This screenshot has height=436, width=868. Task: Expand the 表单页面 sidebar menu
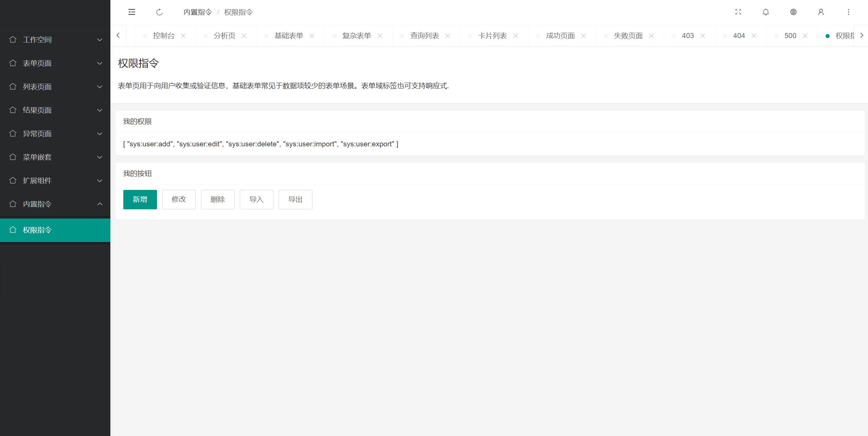click(x=55, y=63)
